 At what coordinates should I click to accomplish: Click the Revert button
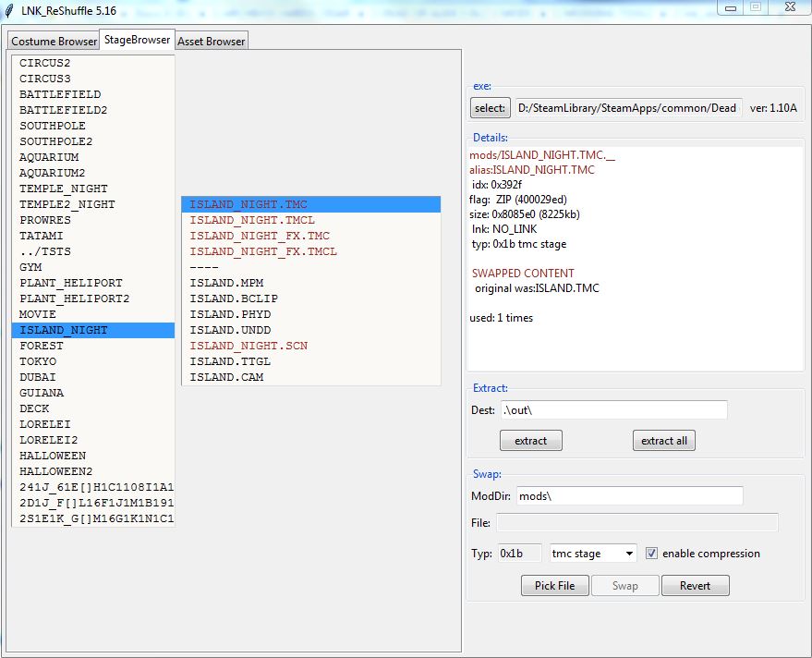tap(695, 586)
